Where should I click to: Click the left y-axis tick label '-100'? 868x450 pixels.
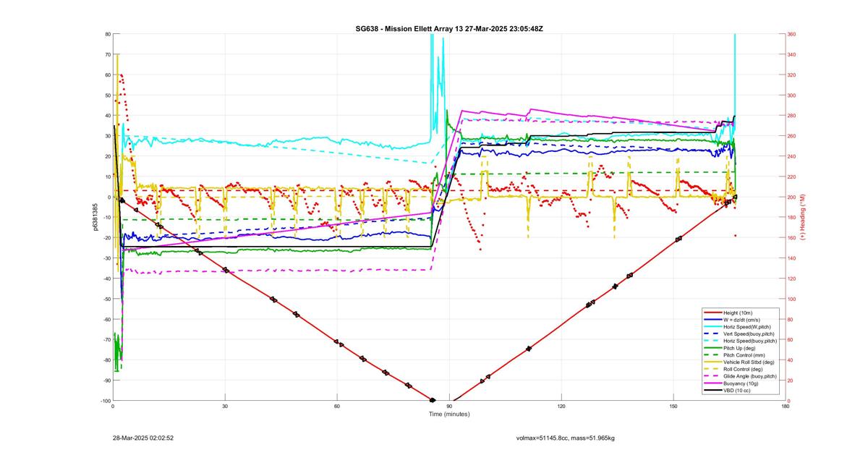pos(105,401)
